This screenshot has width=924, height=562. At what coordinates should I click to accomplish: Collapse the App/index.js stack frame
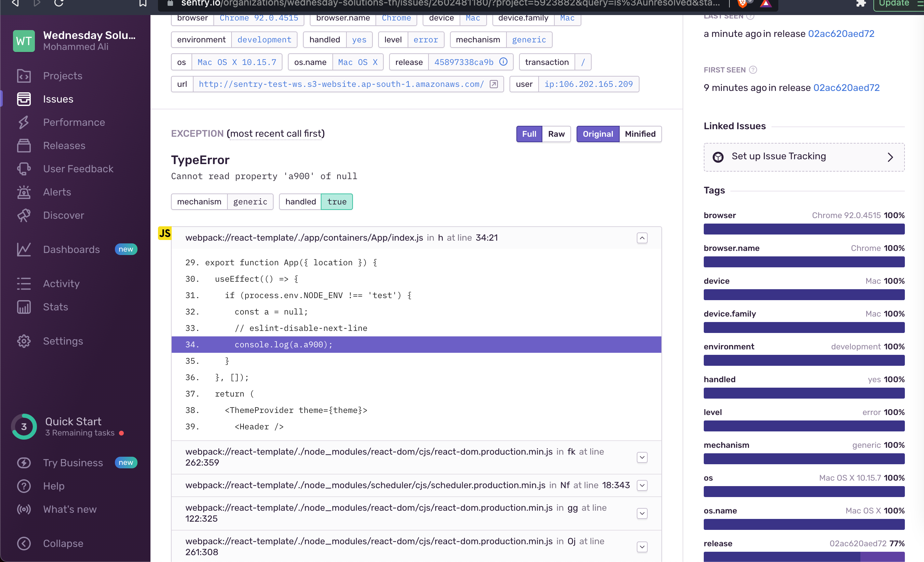click(x=642, y=238)
